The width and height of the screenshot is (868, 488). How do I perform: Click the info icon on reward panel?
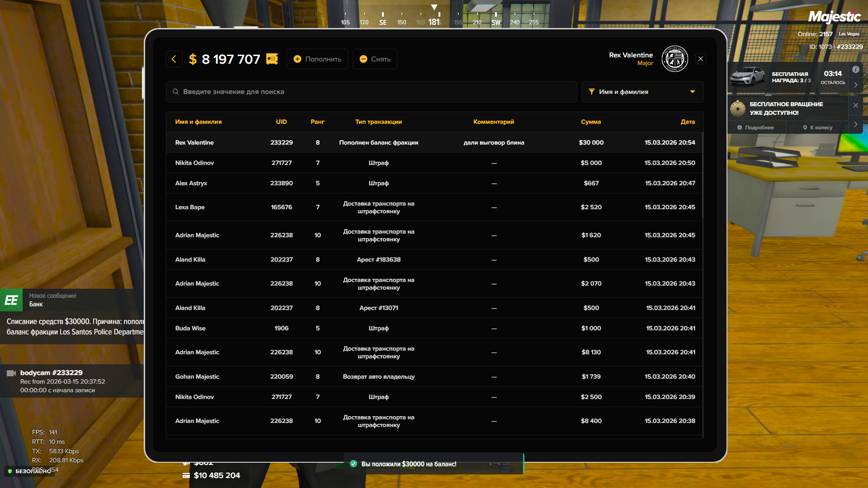855,70
